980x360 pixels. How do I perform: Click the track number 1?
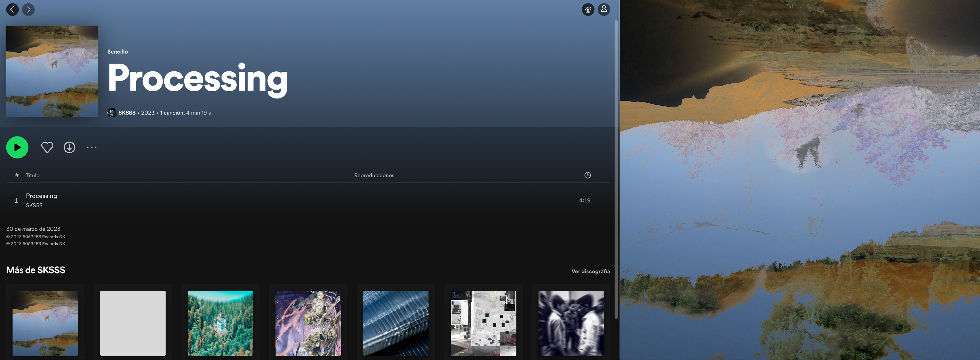click(16, 200)
